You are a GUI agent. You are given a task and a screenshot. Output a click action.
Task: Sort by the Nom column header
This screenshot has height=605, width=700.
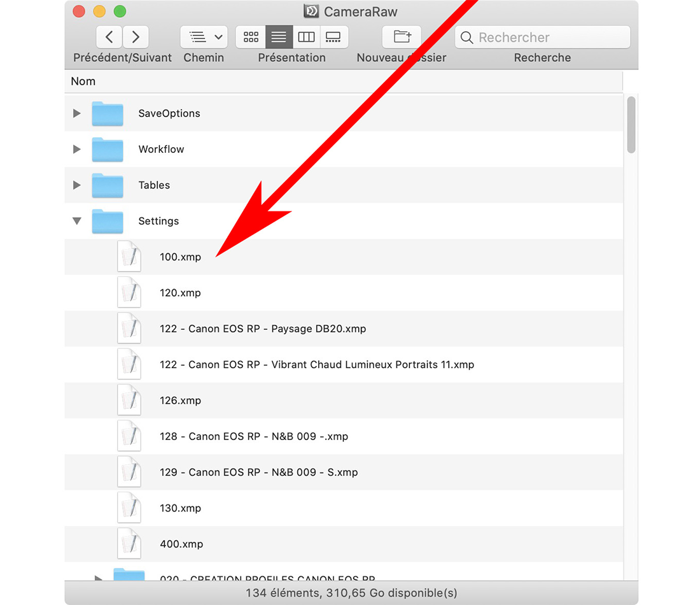83,81
